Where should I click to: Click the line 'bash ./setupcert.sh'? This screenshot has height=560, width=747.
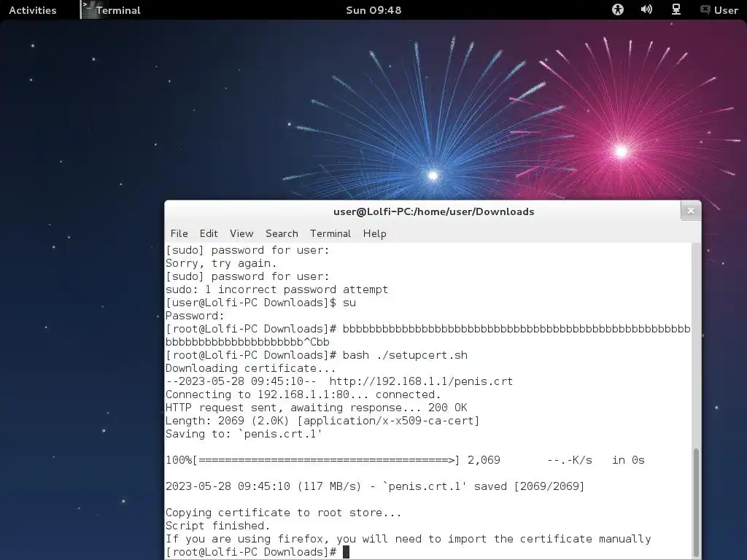coord(405,355)
